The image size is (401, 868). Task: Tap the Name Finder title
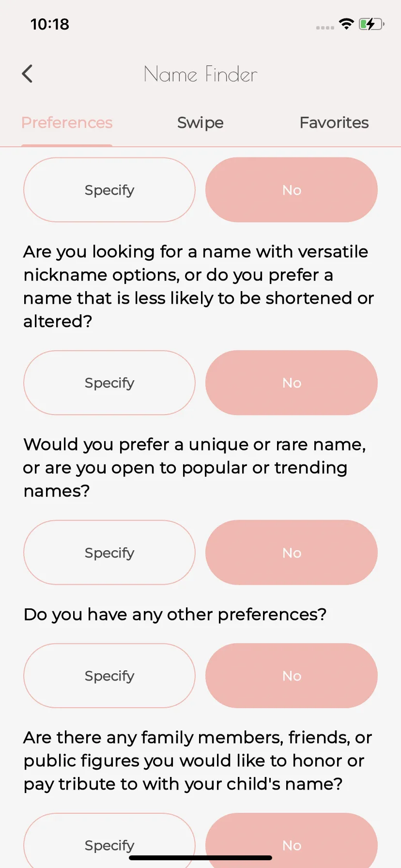[200, 74]
